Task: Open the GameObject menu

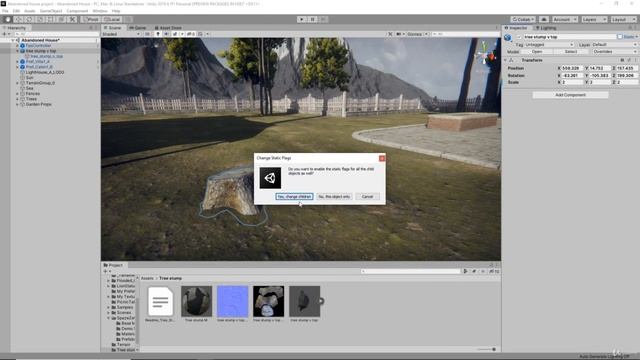Action: tap(51, 11)
